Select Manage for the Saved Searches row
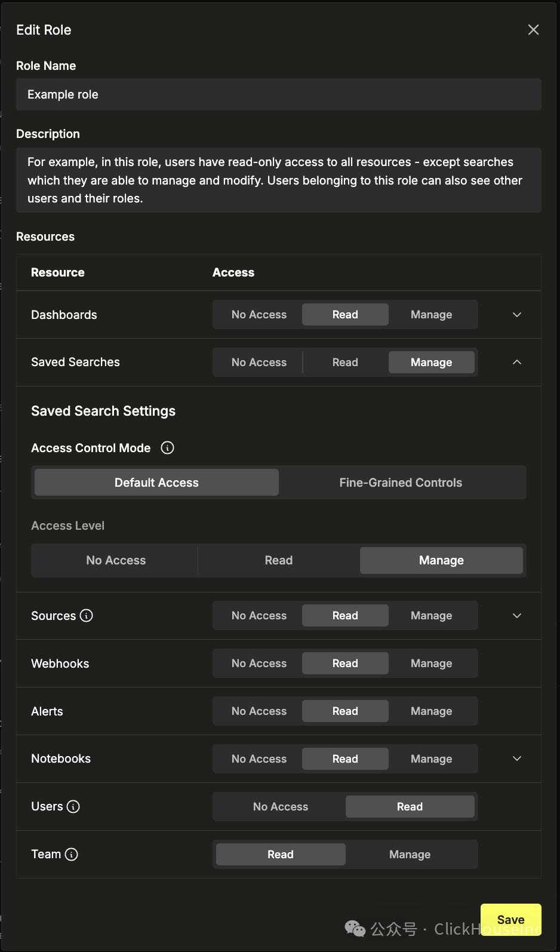Viewport: 560px width, 952px height. (432, 363)
